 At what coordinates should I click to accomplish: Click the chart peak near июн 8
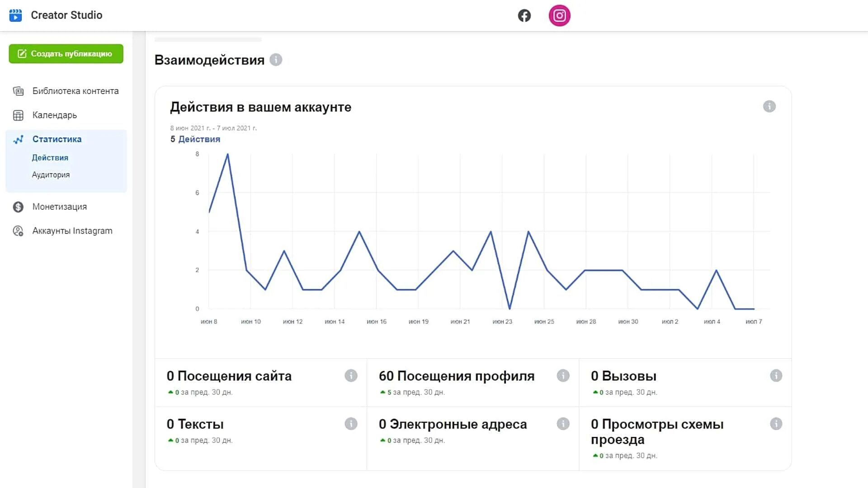[x=227, y=155]
